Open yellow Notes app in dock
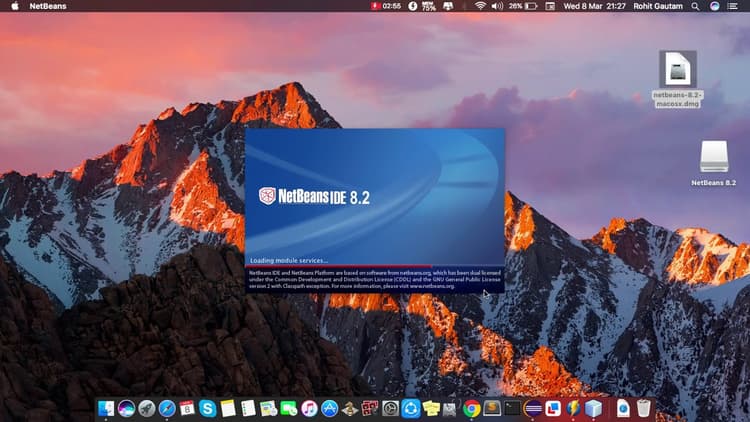Screen dimensions: 750x422 228,409
